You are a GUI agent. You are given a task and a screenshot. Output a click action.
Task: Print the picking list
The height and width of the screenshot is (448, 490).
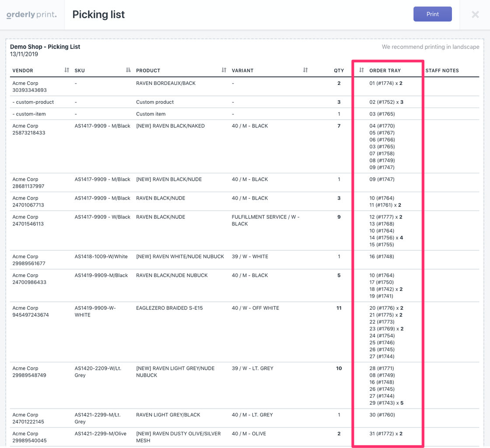pos(432,14)
